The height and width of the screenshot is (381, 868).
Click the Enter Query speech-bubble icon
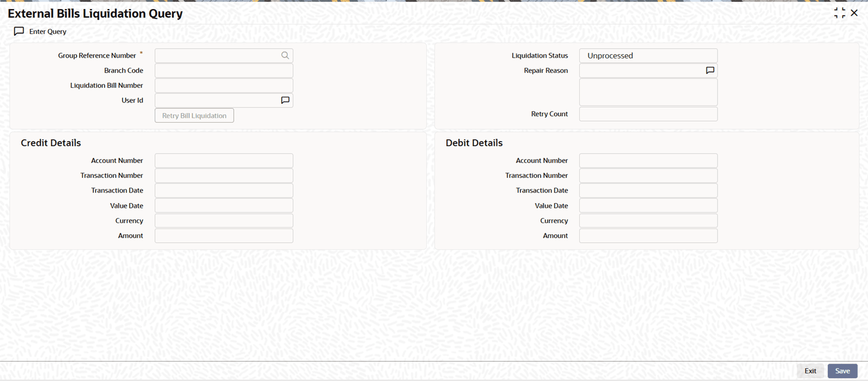click(x=19, y=31)
